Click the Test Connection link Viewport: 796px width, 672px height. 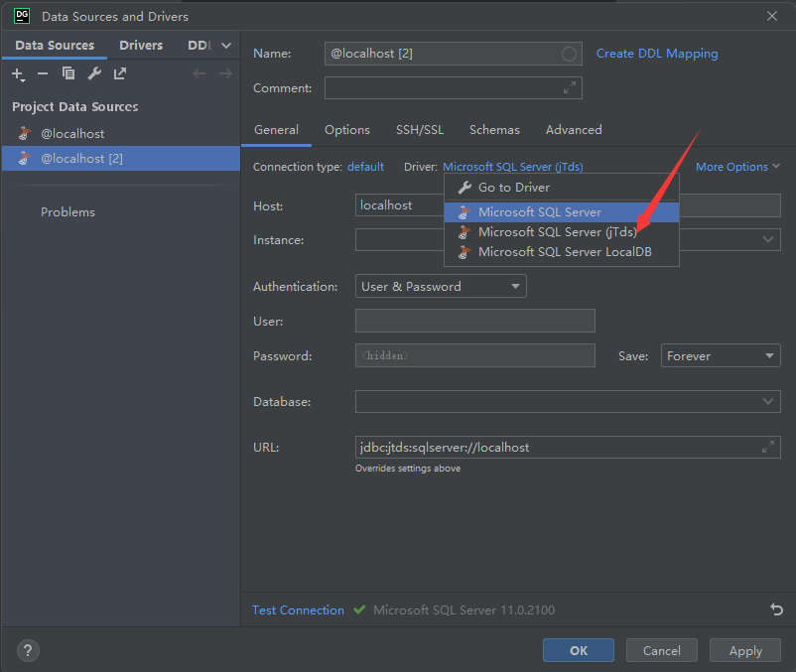[x=298, y=609]
